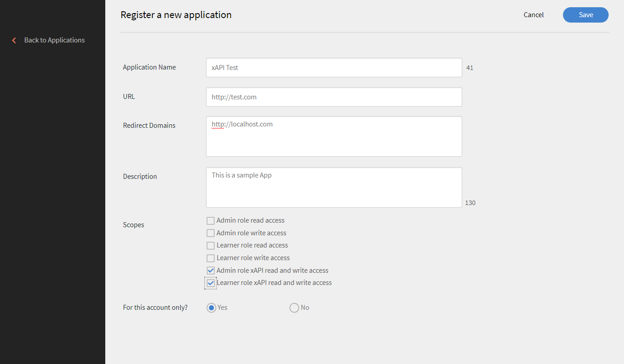Uncheck Learner role xAPI read and write access

click(x=211, y=283)
